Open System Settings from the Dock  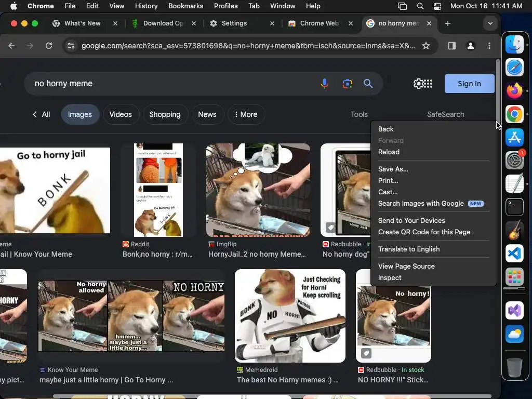[x=515, y=161]
